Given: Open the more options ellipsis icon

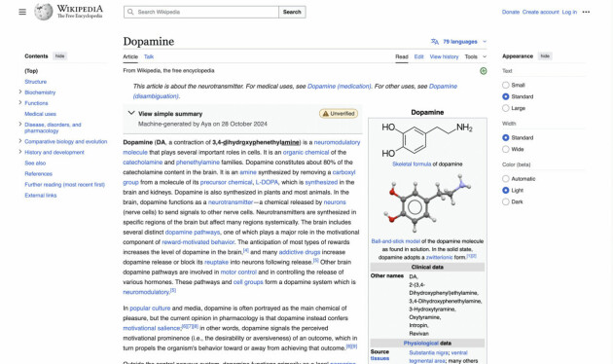Looking at the screenshot, I should 586,12.
